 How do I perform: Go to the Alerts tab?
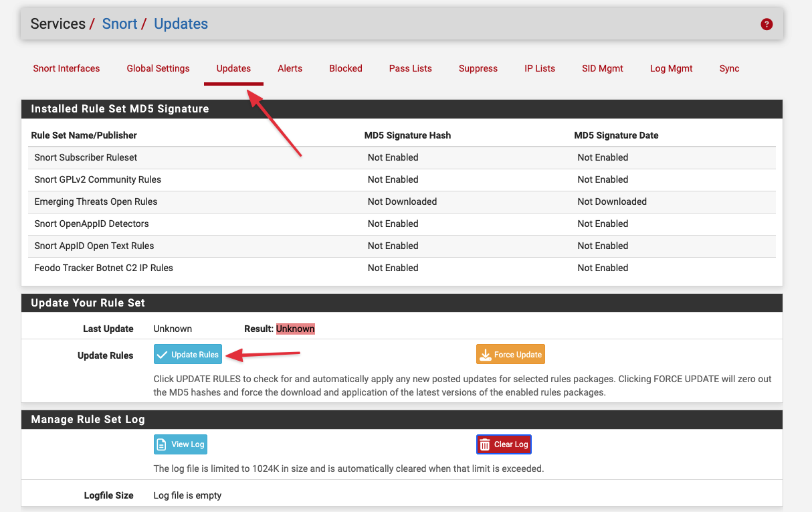point(290,68)
